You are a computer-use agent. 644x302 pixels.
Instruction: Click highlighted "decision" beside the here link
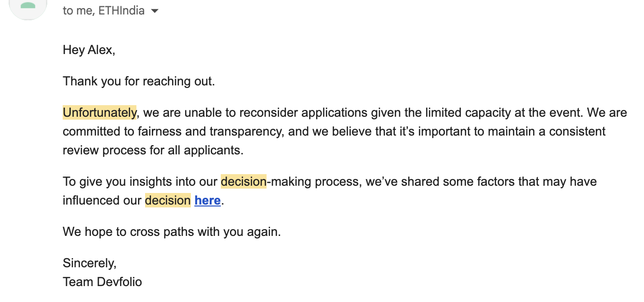[168, 200]
